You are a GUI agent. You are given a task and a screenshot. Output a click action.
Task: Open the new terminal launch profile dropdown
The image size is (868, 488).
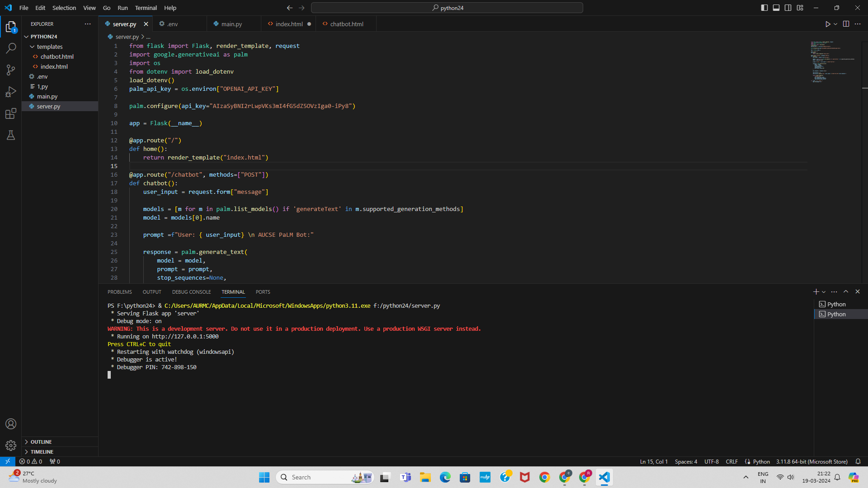pyautogui.click(x=824, y=292)
